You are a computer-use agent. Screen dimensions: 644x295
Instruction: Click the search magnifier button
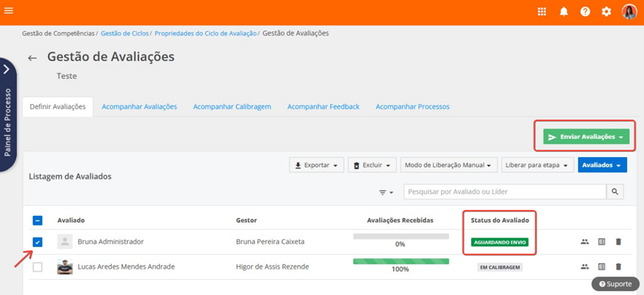click(616, 192)
